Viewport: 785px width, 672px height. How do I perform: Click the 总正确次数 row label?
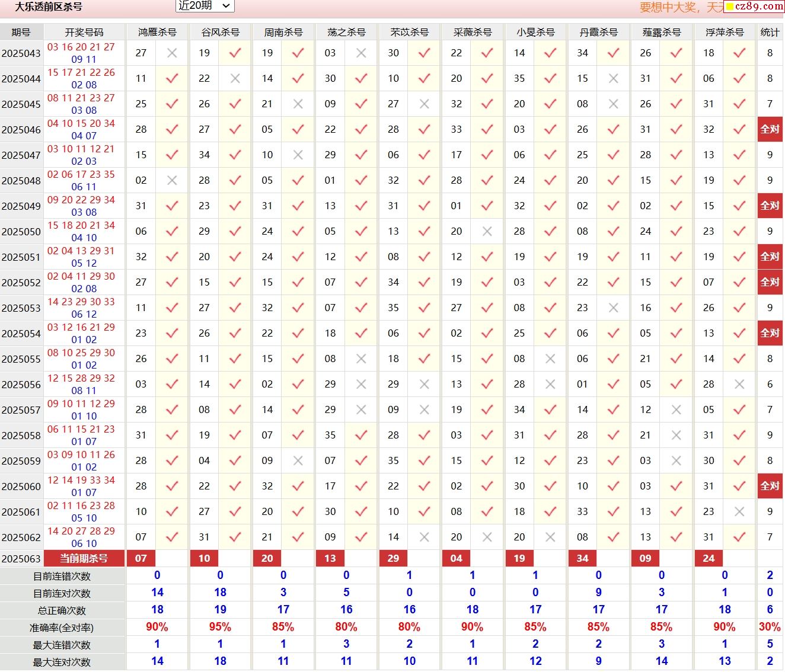(62, 610)
